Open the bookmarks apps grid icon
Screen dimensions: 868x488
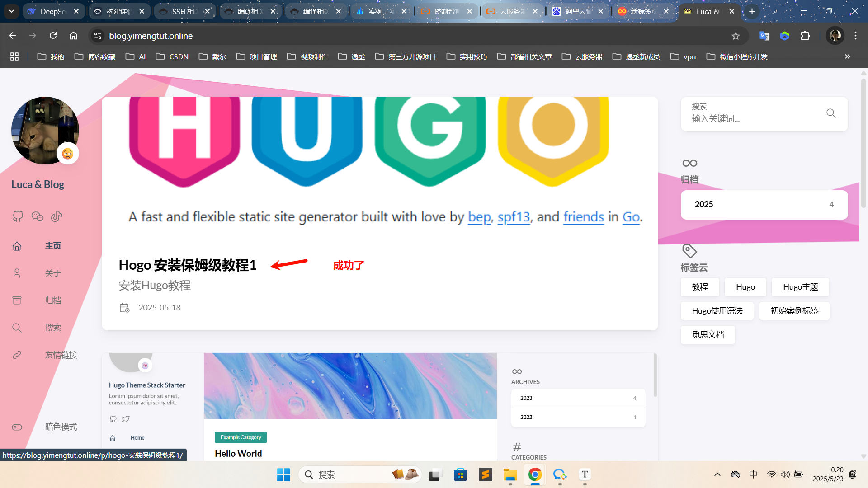[x=14, y=56]
